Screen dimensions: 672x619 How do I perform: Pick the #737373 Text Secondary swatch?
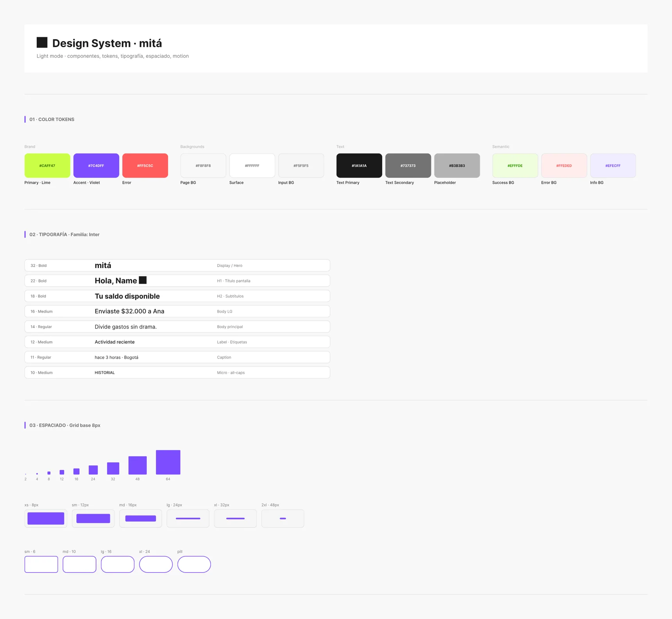click(x=408, y=166)
